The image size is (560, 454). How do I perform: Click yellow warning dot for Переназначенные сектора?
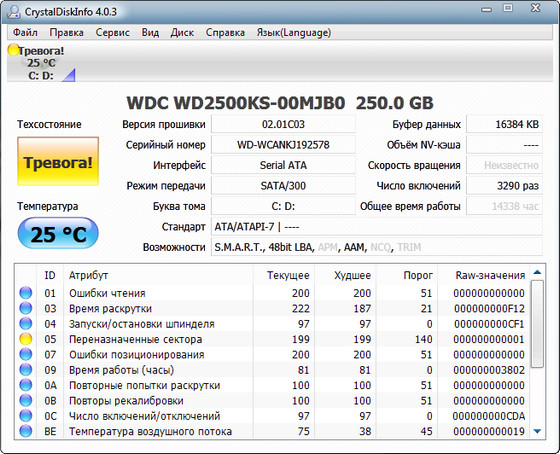pyautogui.click(x=26, y=339)
